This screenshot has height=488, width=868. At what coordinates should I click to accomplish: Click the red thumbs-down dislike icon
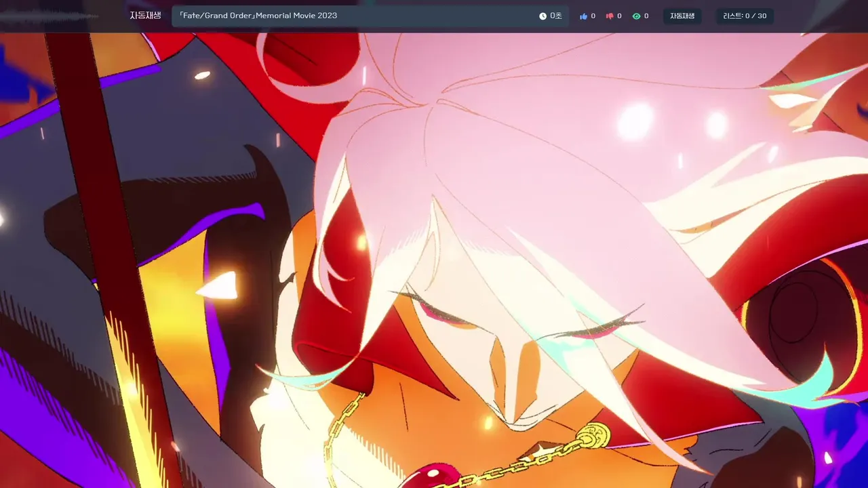click(x=610, y=16)
